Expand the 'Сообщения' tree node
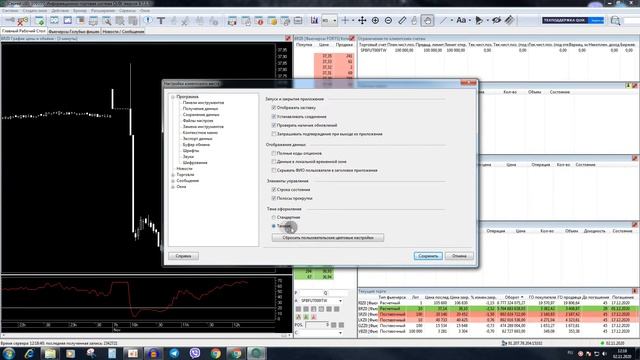The image size is (640, 360). (173, 181)
